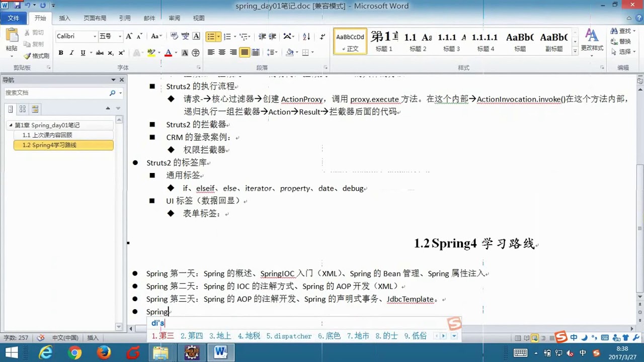Click the Text Effects icon
Screen dimensions: 644x362
136,53
